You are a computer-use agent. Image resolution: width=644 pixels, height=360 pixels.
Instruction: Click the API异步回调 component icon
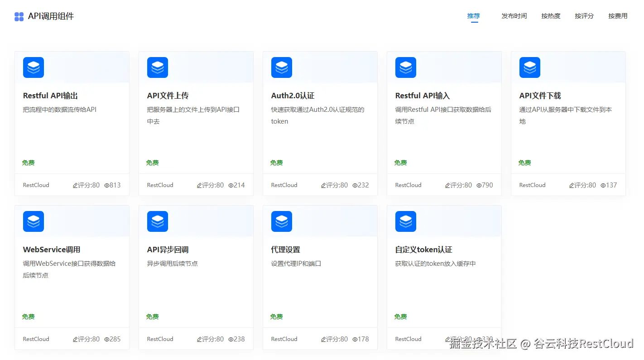tap(157, 221)
